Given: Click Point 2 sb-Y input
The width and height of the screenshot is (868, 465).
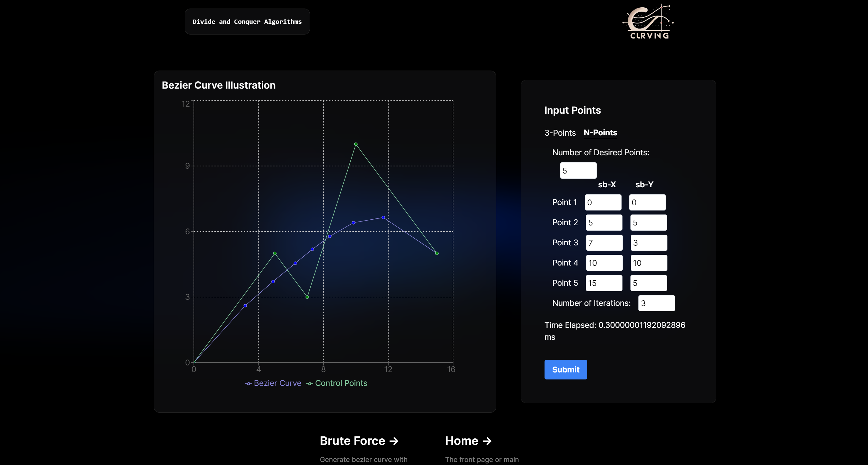Looking at the screenshot, I should (x=648, y=222).
